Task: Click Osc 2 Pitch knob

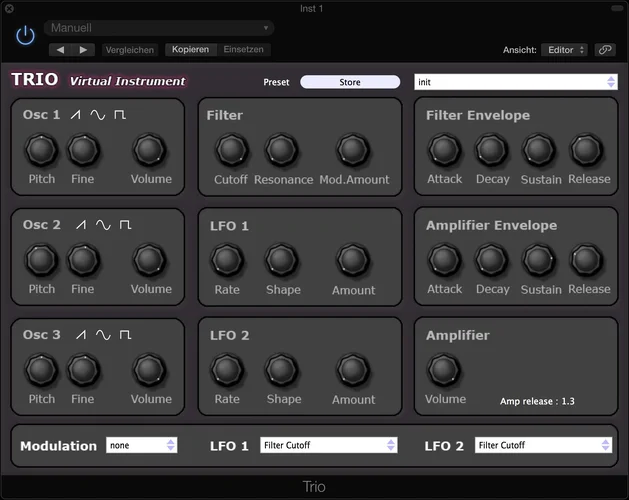Action: point(41,260)
